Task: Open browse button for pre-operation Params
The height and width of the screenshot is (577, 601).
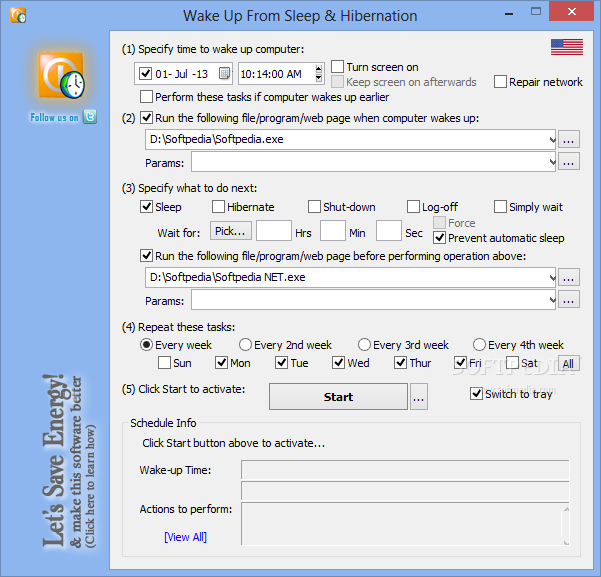Action: tap(568, 300)
